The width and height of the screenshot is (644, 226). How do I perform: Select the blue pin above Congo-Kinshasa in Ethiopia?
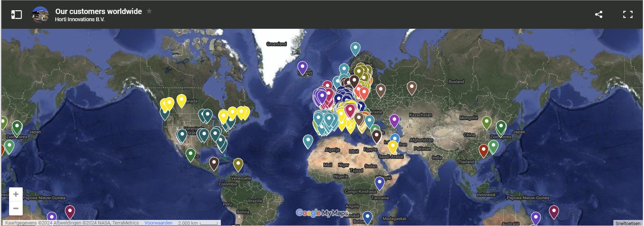379,182
